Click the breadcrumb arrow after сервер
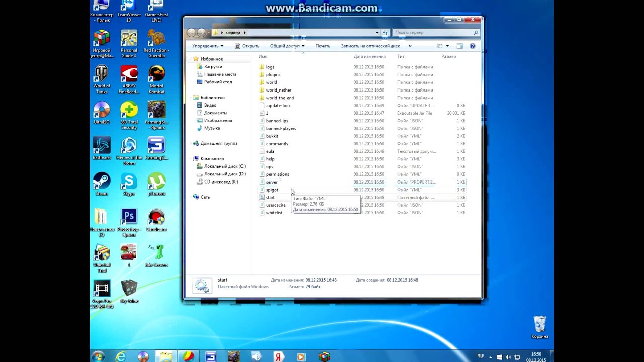The height and width of the screenshot is (362, 644). coord(244,33)
